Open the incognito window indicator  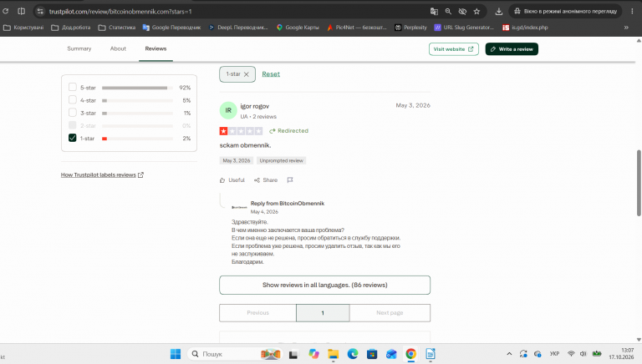pyautogui.click(x=565, y=12)
